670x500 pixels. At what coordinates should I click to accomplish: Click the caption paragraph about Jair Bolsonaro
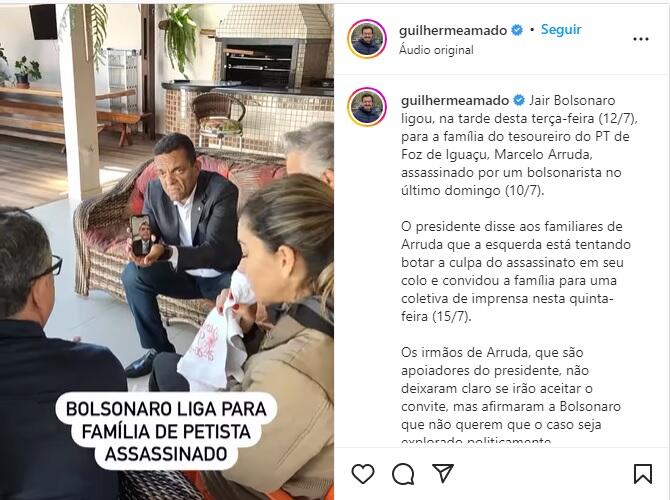tap(519, 145)
